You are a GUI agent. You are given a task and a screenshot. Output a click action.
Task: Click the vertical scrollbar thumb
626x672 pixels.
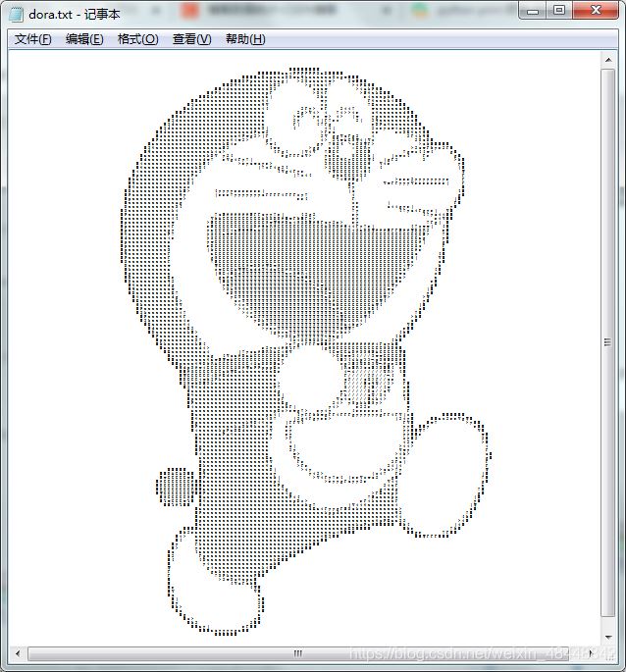click(x=608, y=342)
